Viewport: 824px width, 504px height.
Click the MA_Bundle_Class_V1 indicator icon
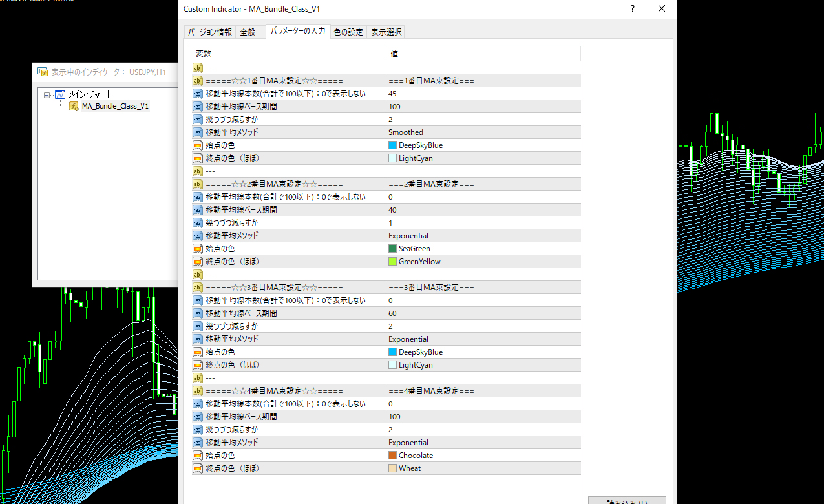point(74,106)
